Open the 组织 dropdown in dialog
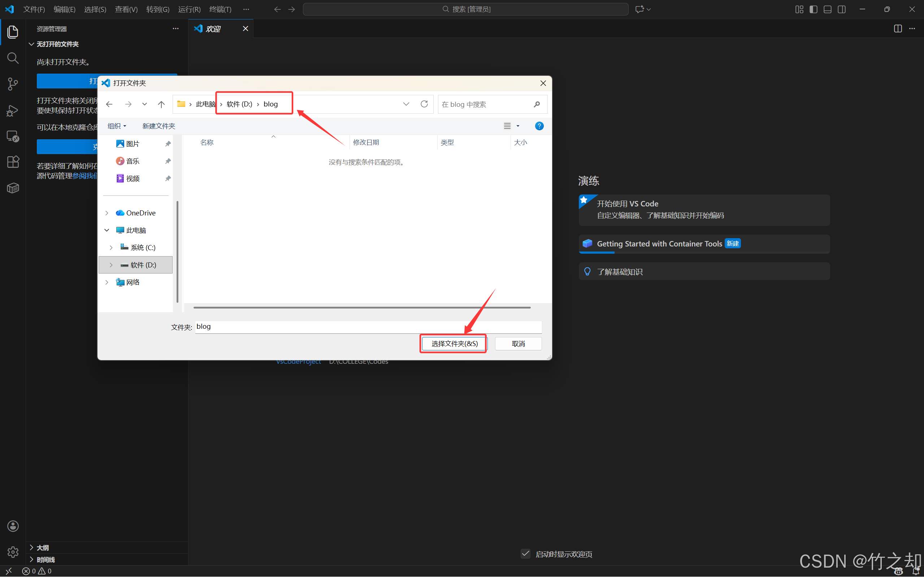The width and height of the screenshot is (924, 577). [117, 126]
